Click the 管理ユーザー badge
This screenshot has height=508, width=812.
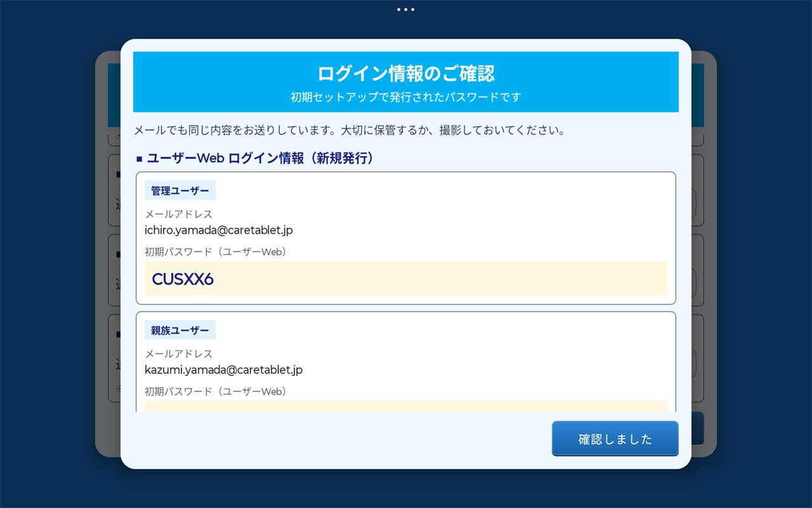[x=180, y=190]
